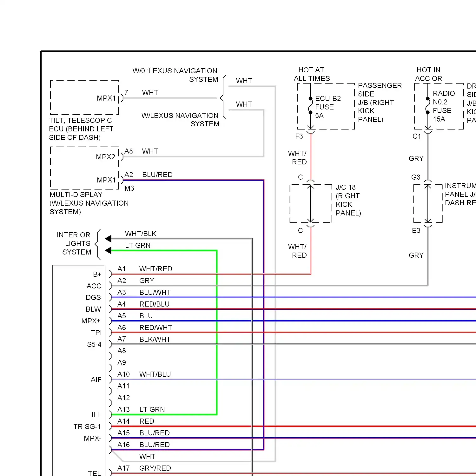Click pin label 'A15' for MPX-
476x476 pixels.
[123, 433]
